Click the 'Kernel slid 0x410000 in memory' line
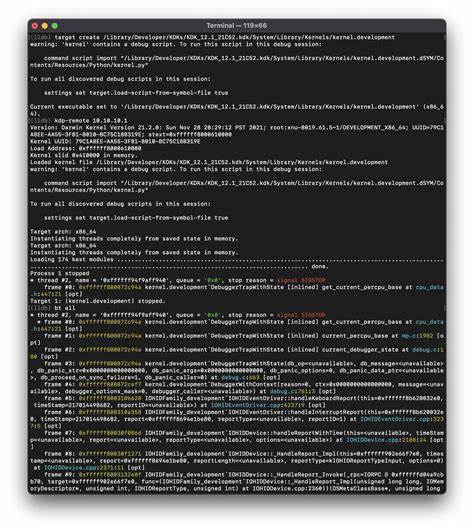Image resolution: width=474 pixels, height=531 pixels. pos(84,155)
